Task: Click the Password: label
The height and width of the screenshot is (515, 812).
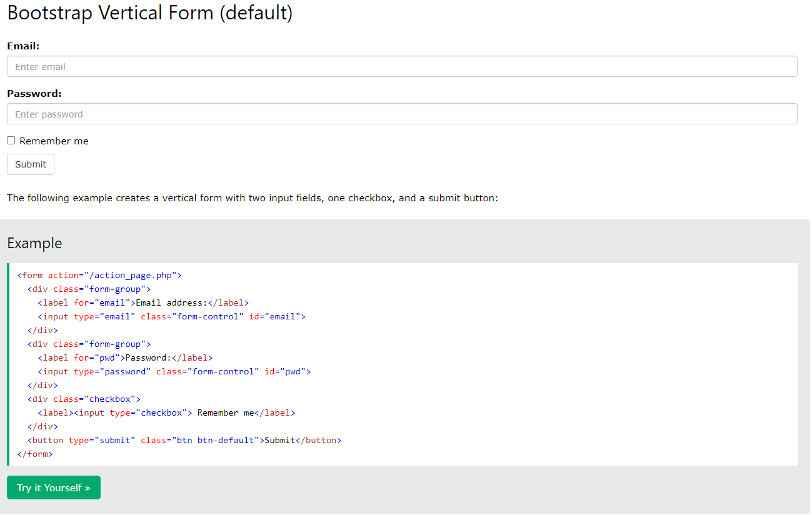Action: pyautogui.click(x=34, y=94)
